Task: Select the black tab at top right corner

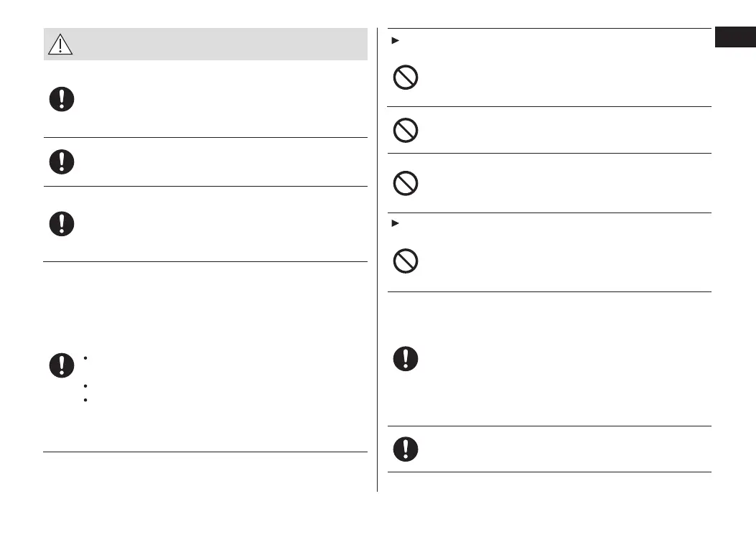Action: (734, 37)
